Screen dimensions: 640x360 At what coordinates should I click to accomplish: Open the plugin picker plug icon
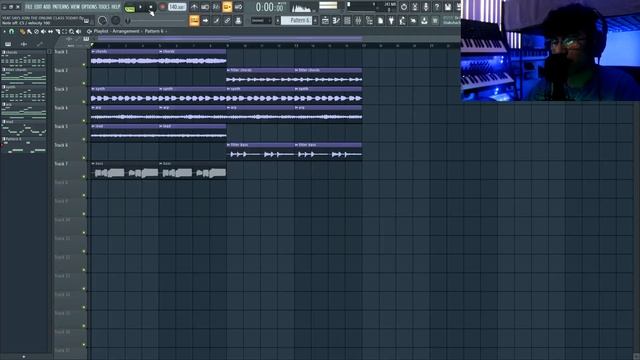tap(391, 20)
